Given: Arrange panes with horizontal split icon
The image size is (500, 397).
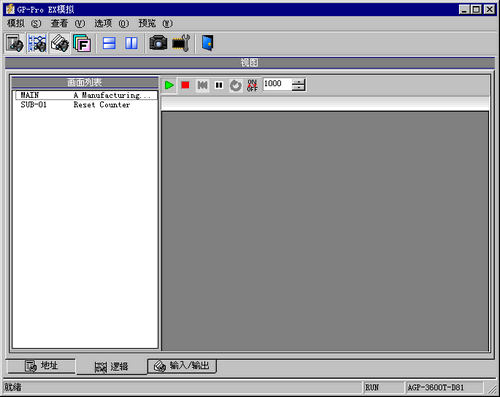Looking at the screenshot, I should (x=109, y=43).
